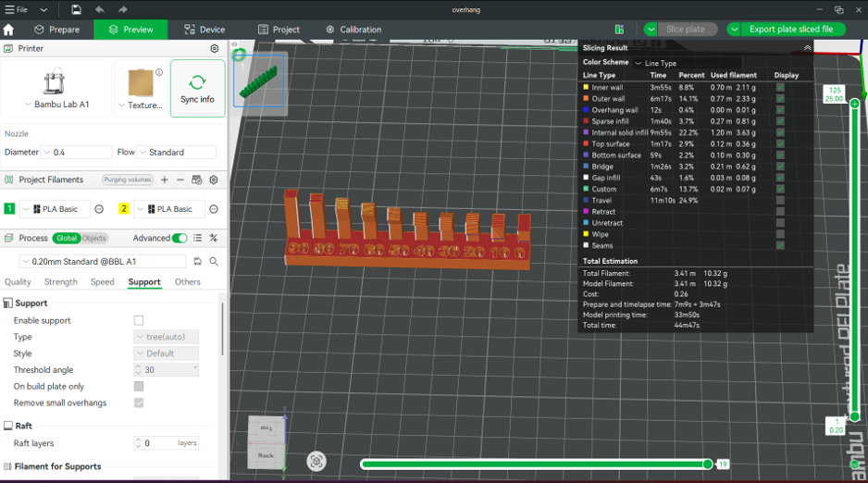Undo the last action
The width and height of the screenshot is (868, 483).
100,9
